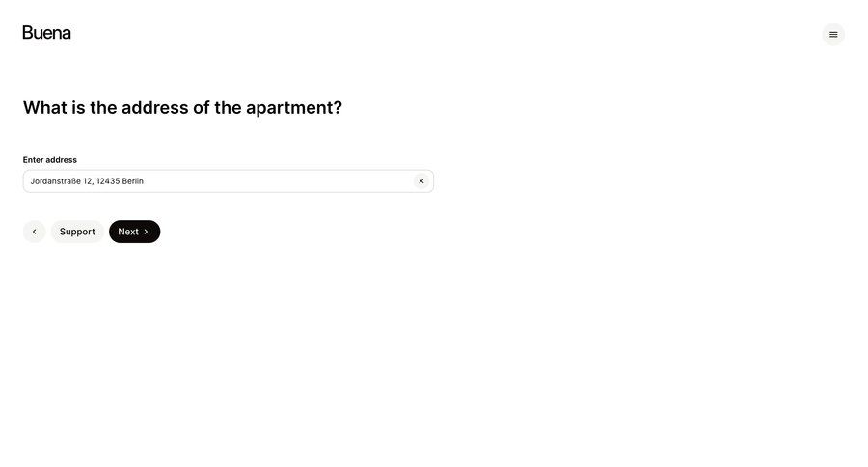Image resolution: width=868 pixels, height=467 pixels.
Task: Click the 'Enter address' label
Action: [50, 160]
